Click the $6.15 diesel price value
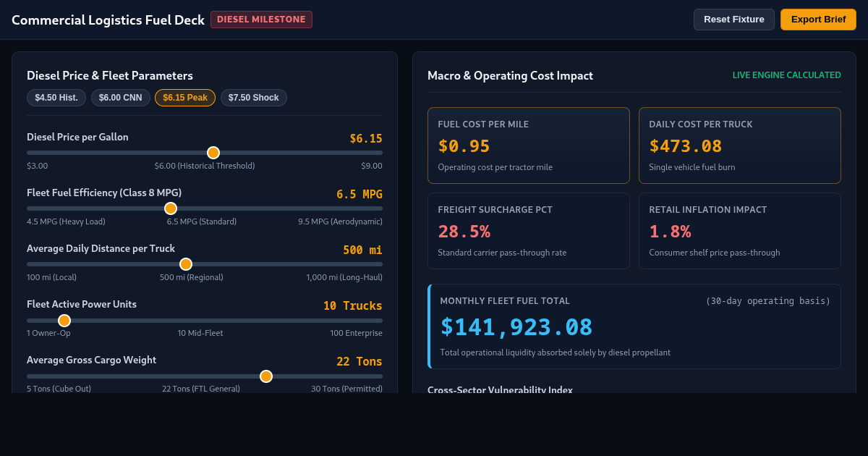The height and width of the screenshot is (456, 868). [x=366, y=138]
